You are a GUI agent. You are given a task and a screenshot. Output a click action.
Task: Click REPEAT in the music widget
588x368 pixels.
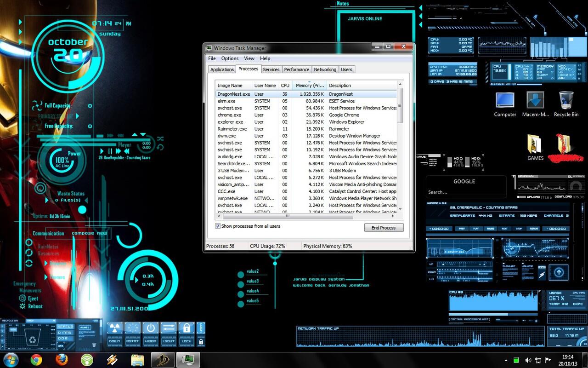534,228
